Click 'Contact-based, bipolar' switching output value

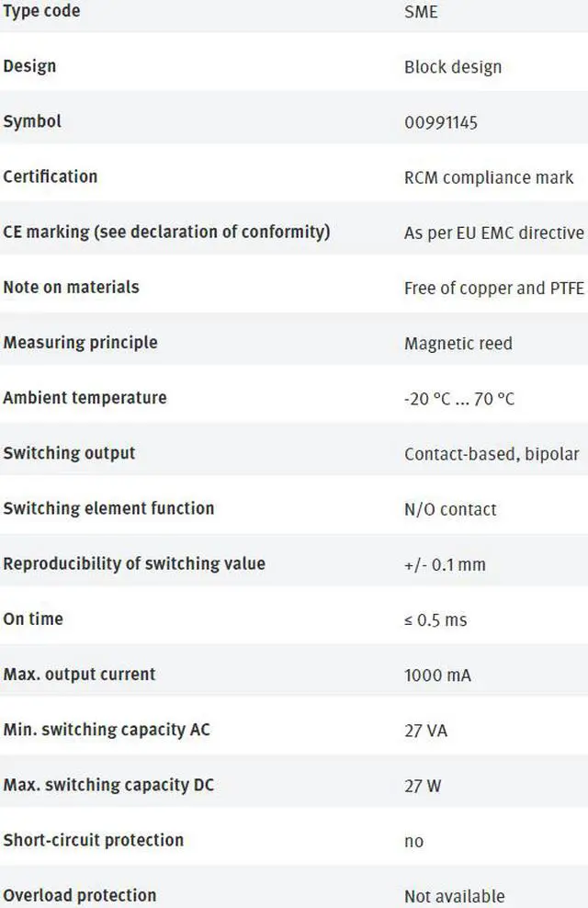(x=492, y=454)
